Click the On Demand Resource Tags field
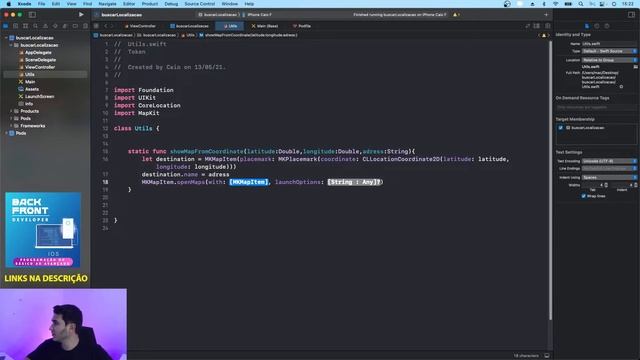 [x=596, y=107]
